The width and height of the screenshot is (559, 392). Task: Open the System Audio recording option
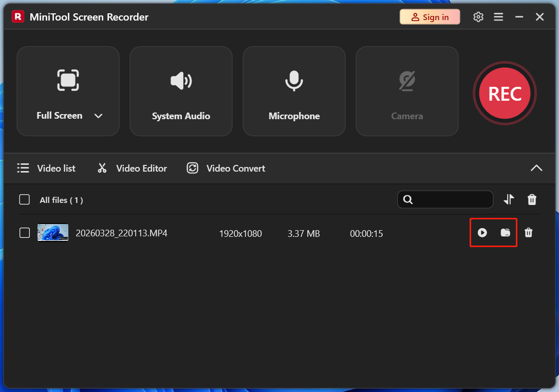coord(181,81)
